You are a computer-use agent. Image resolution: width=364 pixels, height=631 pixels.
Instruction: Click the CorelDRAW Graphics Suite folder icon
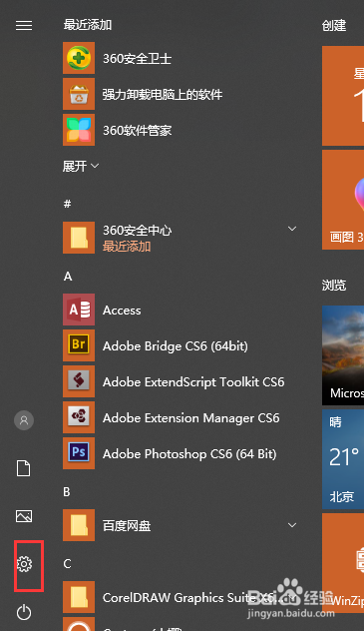[79, 597]
